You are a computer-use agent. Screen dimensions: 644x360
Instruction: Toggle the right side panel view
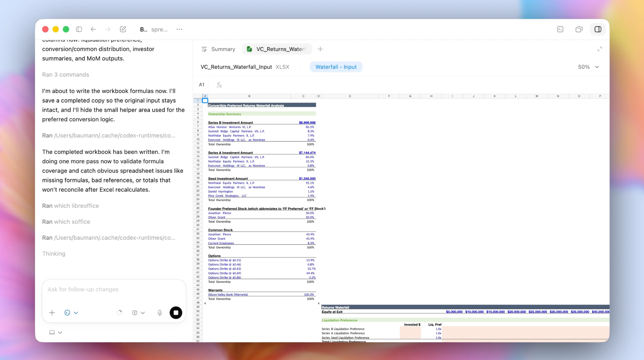point(598,29)
